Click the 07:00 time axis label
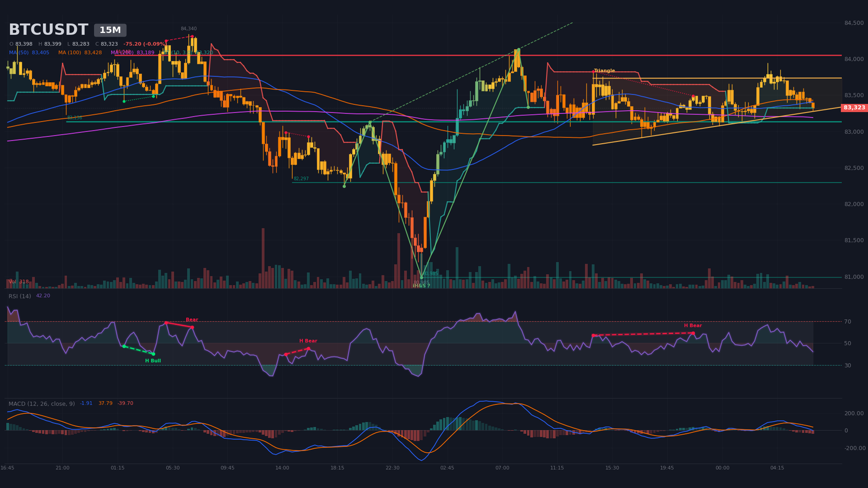This screenshot has width=868, height=488. pyautogui.click(x=502, y=468)
